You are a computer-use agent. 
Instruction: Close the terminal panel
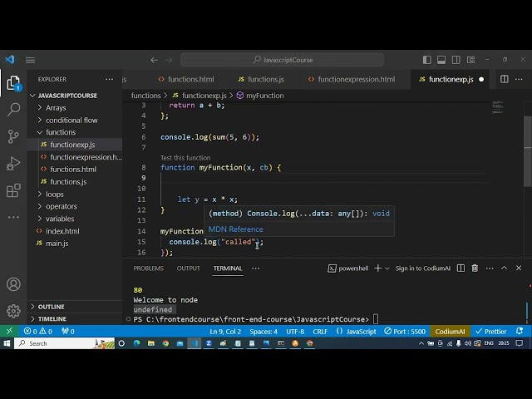tap(519, 268)
